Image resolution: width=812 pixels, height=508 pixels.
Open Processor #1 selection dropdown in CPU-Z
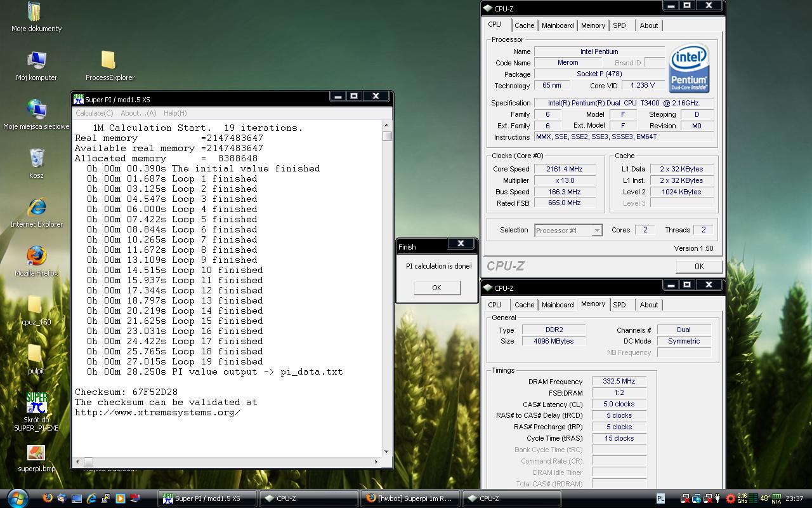tap(568, 231)
